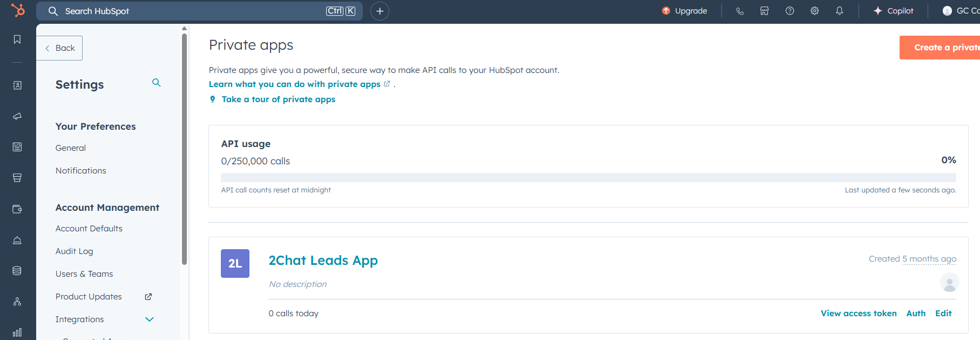
Task: Go Back from Settings
Action: click(x=59, y=48)
